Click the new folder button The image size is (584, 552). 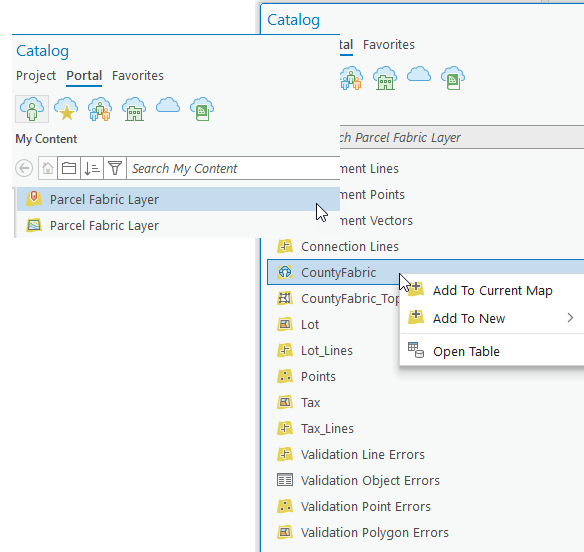point(69,168)
